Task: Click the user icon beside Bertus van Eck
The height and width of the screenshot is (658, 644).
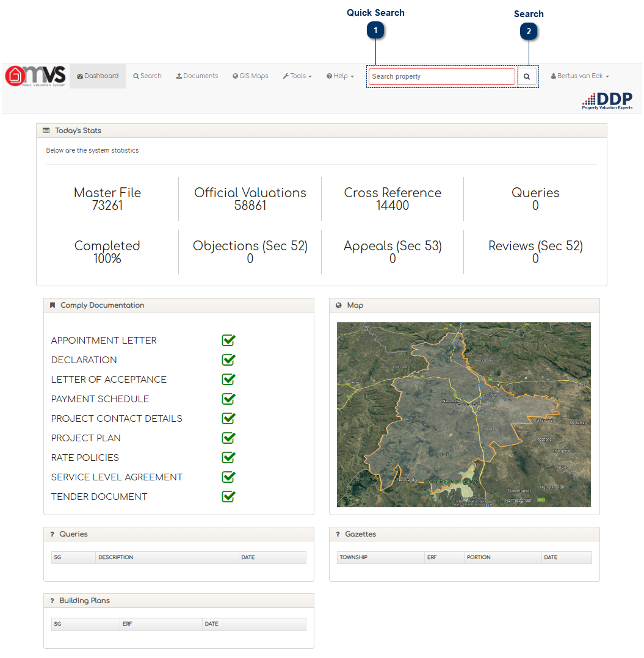Action: click(x=554, y=76)
